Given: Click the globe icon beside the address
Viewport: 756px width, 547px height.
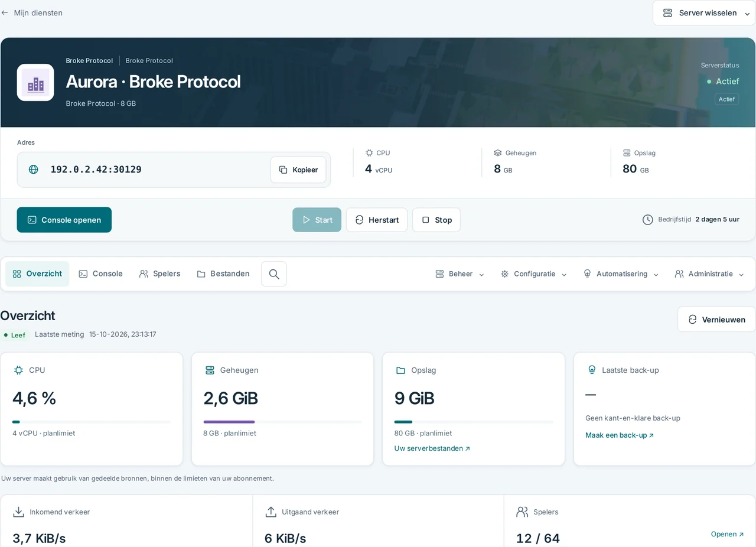Looking at the screenshot, I should pyautogui.click(x=34, y=170).
